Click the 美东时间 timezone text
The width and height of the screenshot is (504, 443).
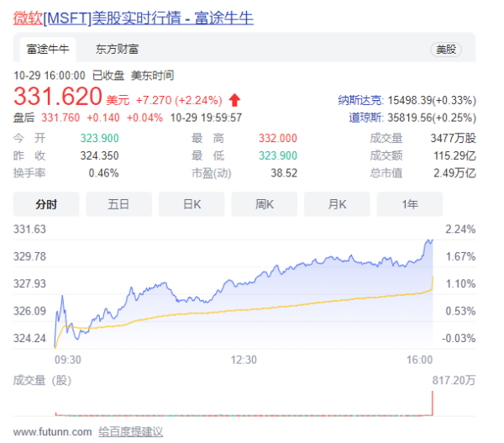pos(153,76)
